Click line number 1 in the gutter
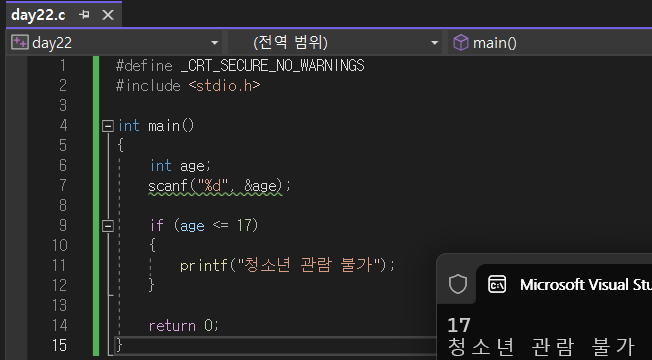Viewport: 652px width, 360px height. point(63,66)
